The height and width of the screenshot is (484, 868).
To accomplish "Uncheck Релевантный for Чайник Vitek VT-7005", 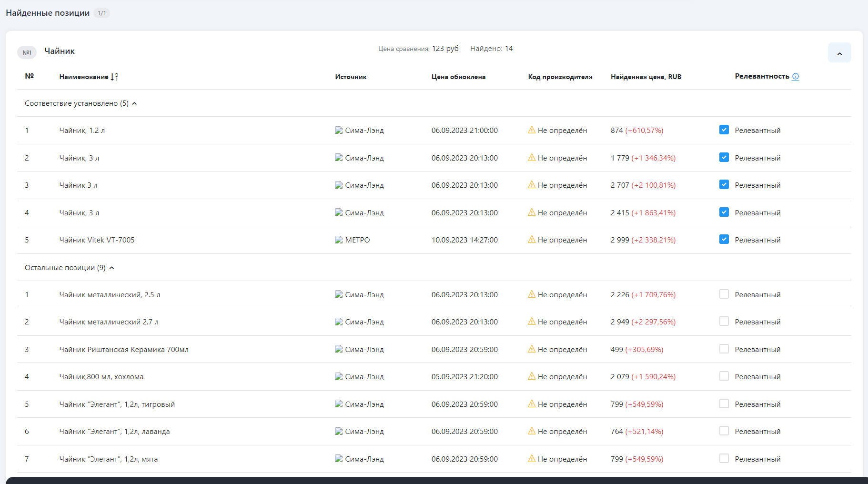I will click(x=724, y=239).
